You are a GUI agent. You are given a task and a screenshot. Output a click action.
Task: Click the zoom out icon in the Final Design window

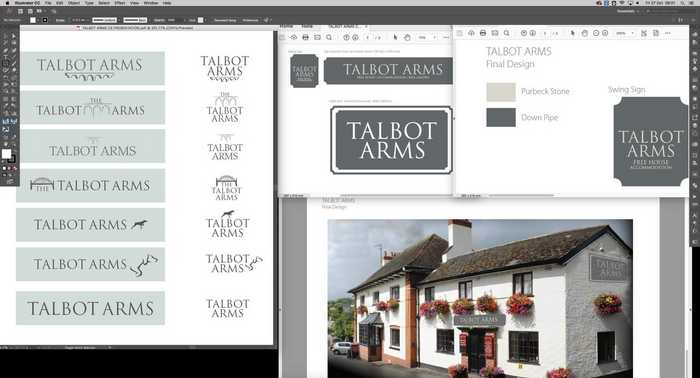pyautogui.click(x=596, y=33)
